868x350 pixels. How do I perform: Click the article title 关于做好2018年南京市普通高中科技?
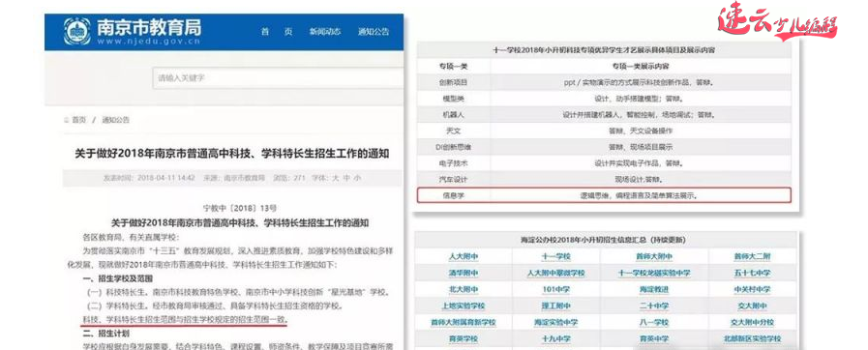(232, 153)
